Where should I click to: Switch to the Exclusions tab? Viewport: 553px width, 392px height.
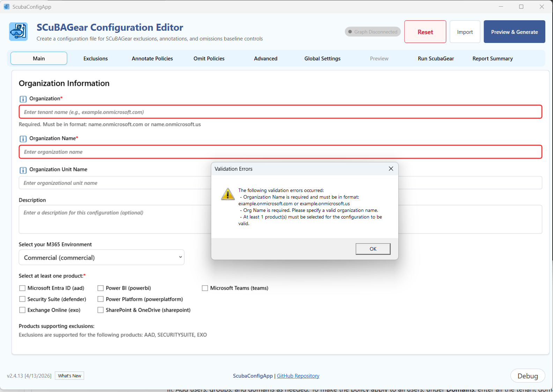pos(96,58)
